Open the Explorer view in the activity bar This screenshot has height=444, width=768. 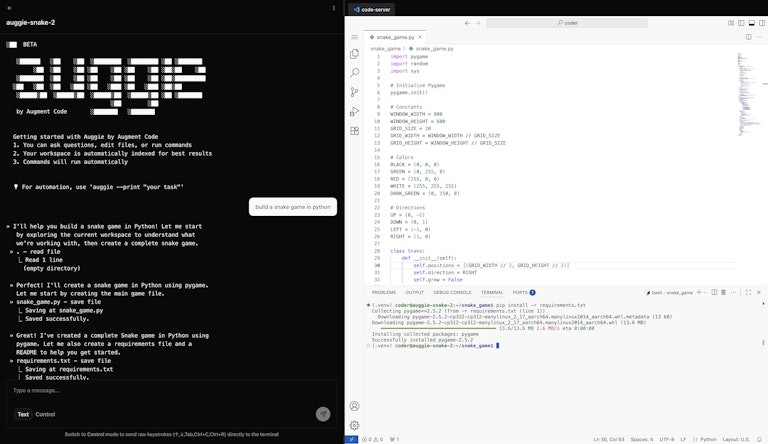(355, 53)
